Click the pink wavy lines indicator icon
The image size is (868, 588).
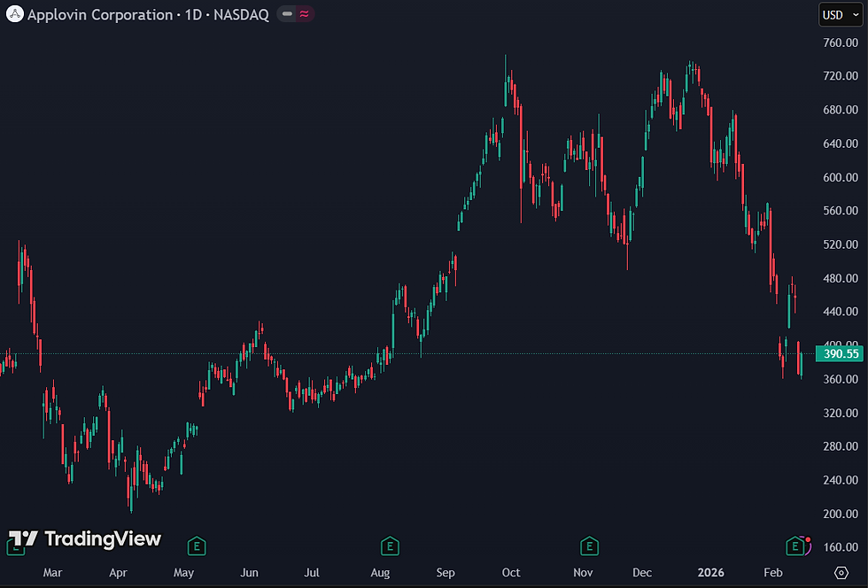(304, 14)
